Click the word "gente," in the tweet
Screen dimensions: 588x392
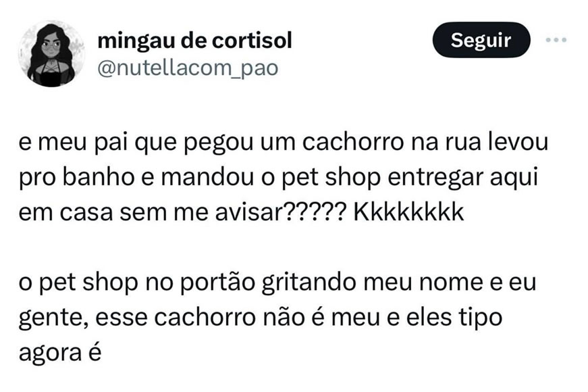pyautogui.click(x=53, y=319)
